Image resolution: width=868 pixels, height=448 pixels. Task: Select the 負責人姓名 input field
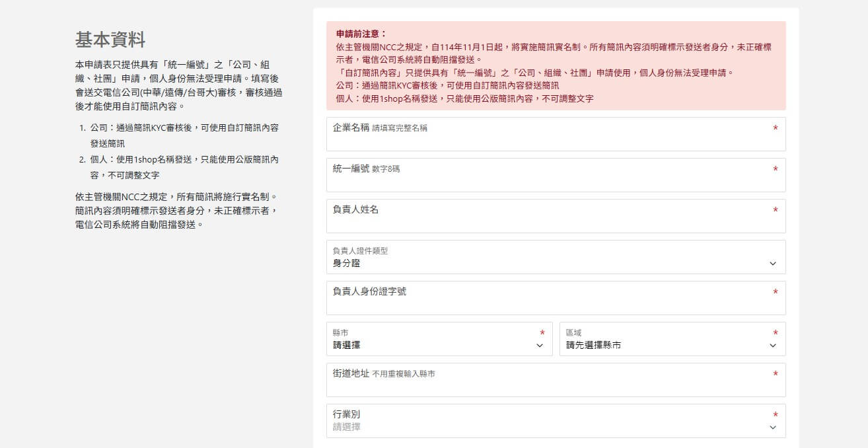(555, 222)
